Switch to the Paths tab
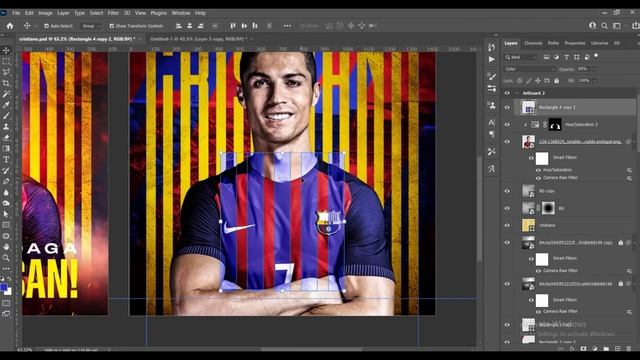This screenshot has width=640, height=360. coord(553,43)
